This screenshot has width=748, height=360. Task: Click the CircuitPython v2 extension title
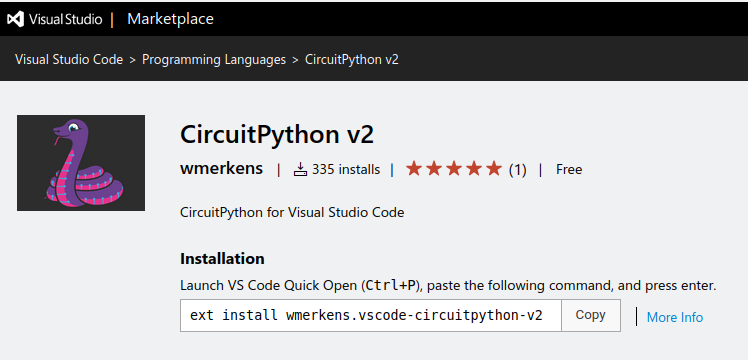[x=277, y=135]
